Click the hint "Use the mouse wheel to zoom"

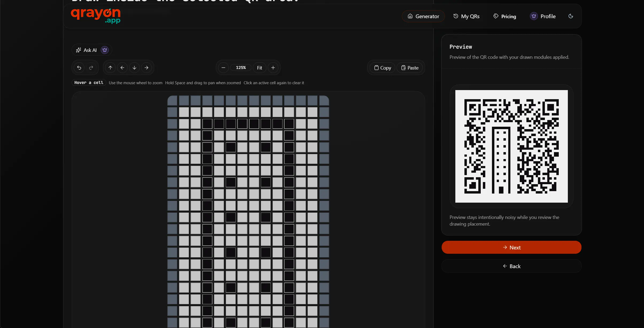click(135, 83)
